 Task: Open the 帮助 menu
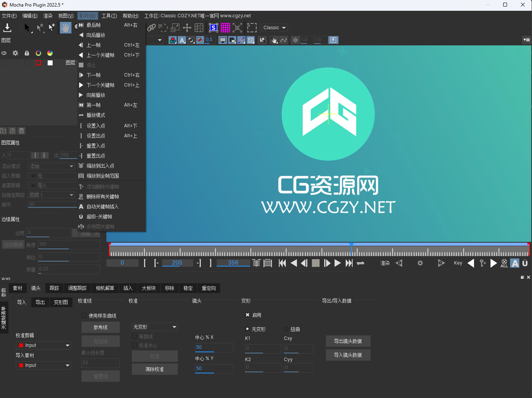click(131, 16)
